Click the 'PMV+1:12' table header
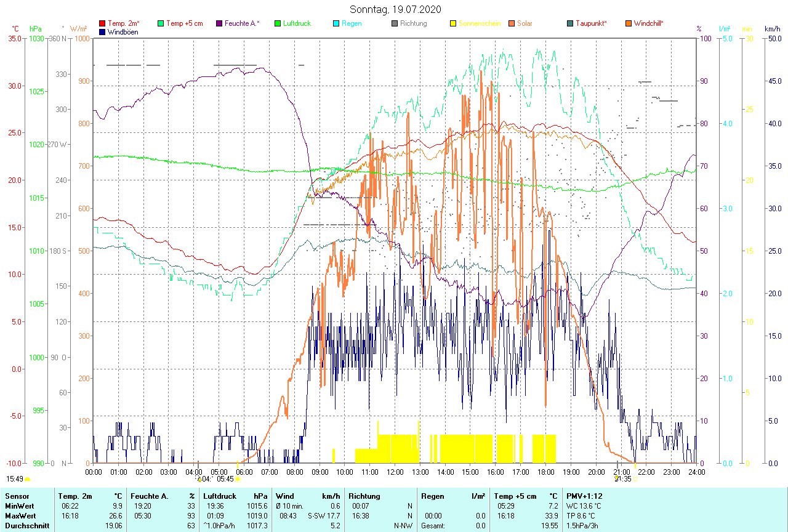The width and height of the screenshot is (788, 532). [585, 496]
